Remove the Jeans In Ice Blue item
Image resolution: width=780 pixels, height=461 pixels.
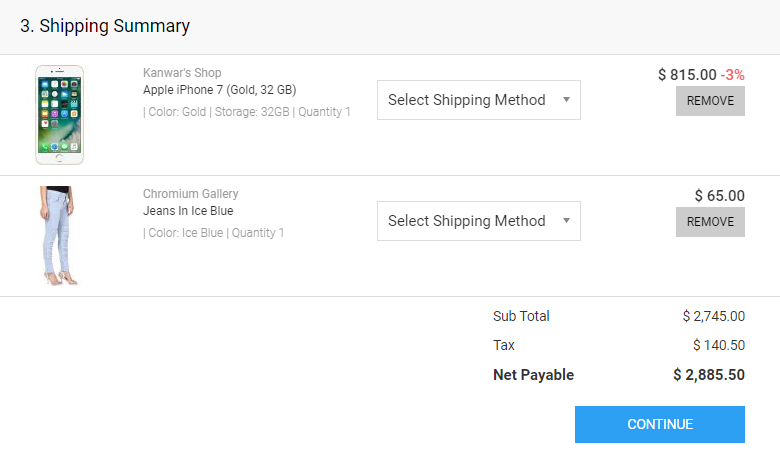pos(710,222)
